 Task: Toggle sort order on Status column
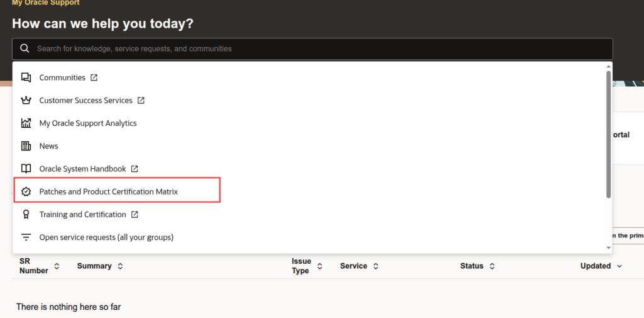point(492,266)
